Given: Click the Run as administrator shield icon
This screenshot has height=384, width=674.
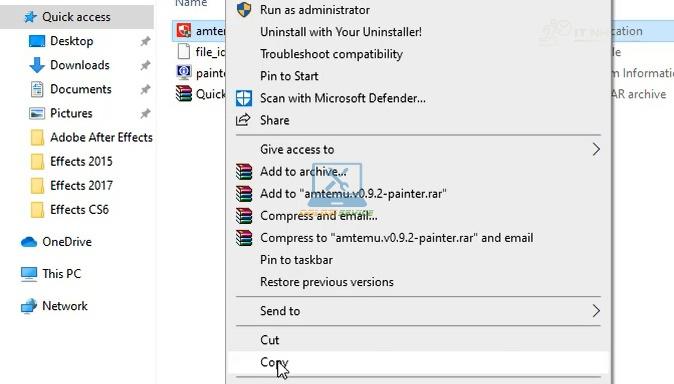Looking at the screenshot, I should pos(244,9).
